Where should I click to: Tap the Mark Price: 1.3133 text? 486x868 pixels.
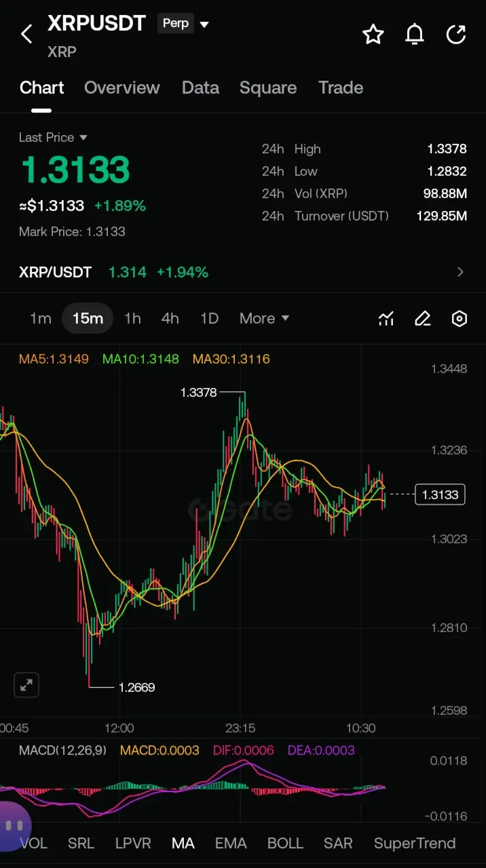coord(72,232)
